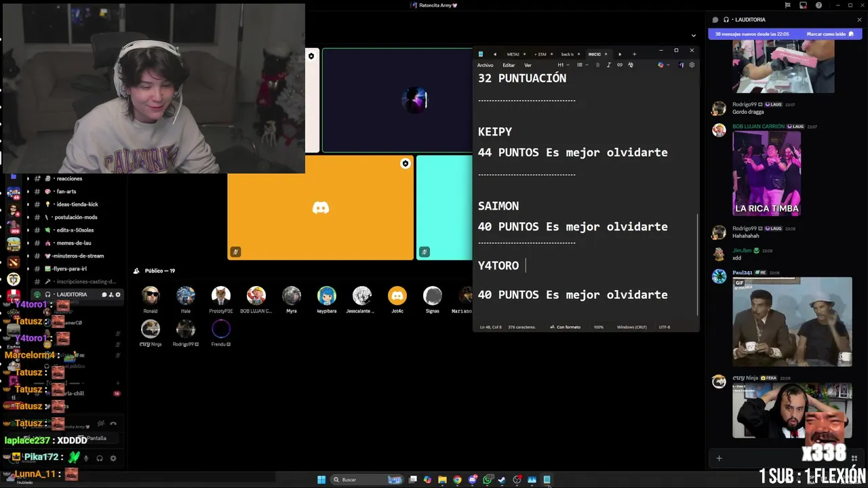Click the Buscar taskbar search box

(x=366, y=480)
